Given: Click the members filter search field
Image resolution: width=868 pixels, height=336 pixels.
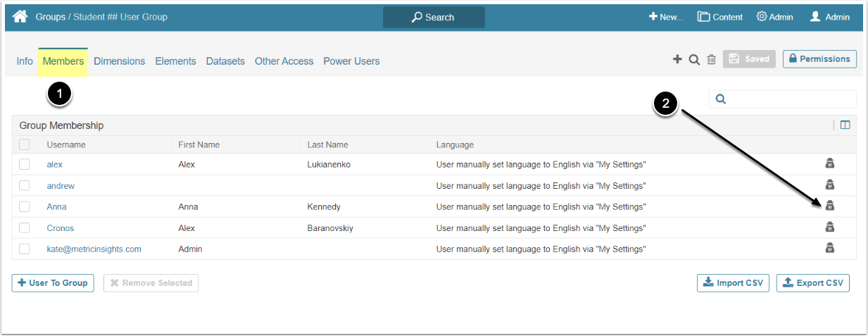Looking at the screenshot, I should 790,99.
